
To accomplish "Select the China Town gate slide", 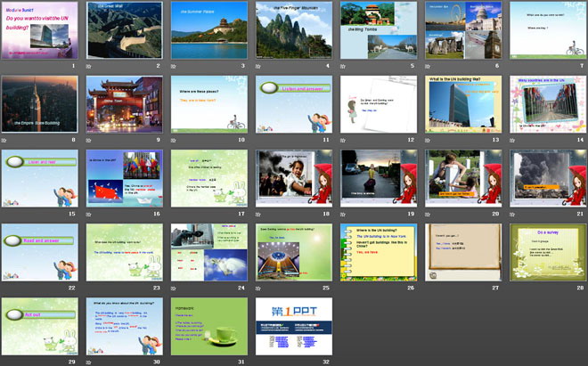I will point(124,103).
